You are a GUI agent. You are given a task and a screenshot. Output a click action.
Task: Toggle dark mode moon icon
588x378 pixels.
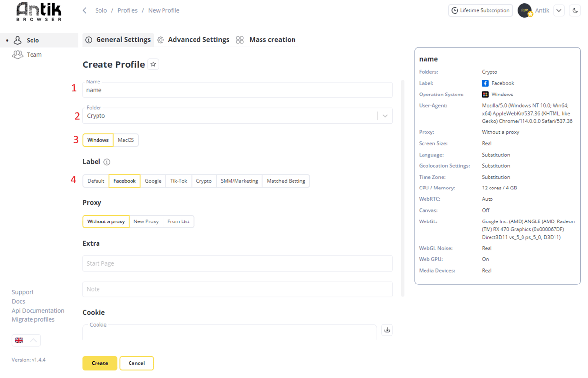tap(575, 10)
